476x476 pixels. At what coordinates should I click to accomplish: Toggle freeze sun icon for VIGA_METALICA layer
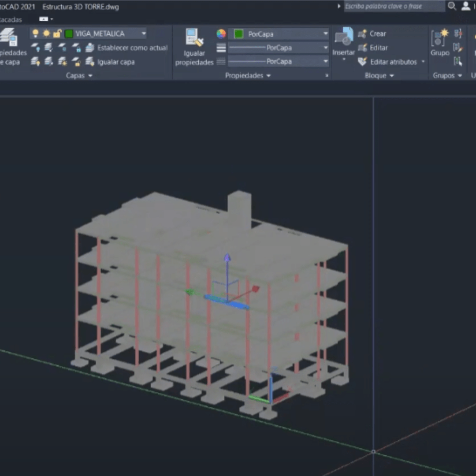pyautogui.click(x=46, y=33)
